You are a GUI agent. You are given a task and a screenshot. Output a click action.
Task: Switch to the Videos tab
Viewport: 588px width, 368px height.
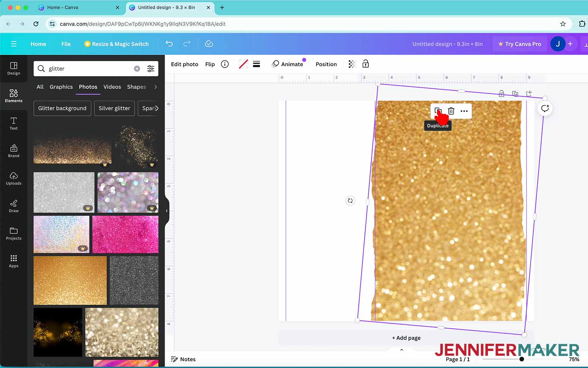click(x=112, y=87)
